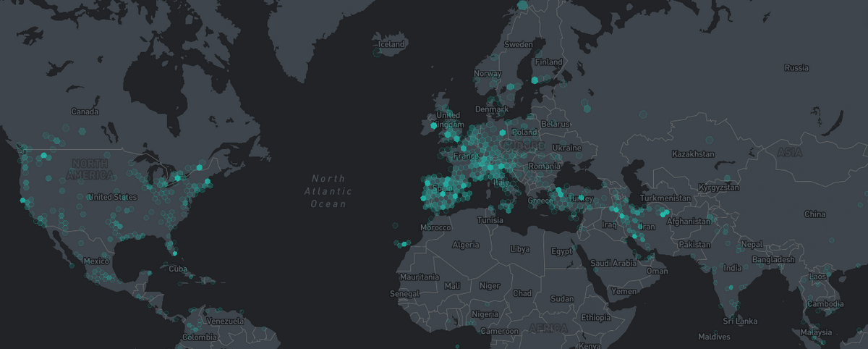Select the Norway map label

[x=488, y=74]
